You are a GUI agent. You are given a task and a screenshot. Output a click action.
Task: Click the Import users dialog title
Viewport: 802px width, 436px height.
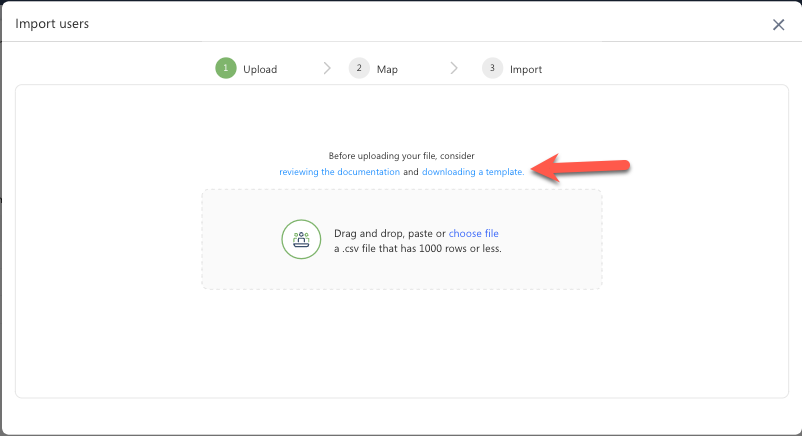pos(52,24)
